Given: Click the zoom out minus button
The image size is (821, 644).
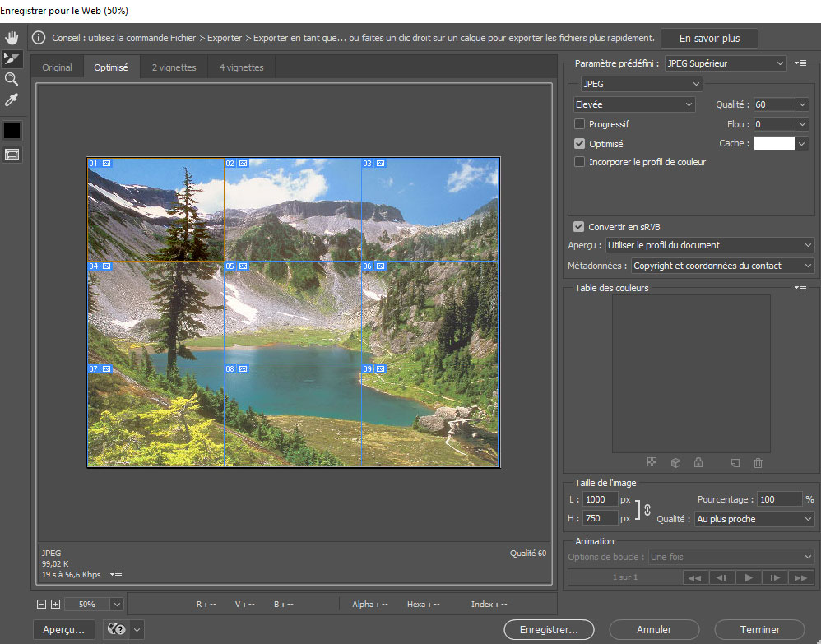Looking at the screenshot, I should click(x=42, y=604).
